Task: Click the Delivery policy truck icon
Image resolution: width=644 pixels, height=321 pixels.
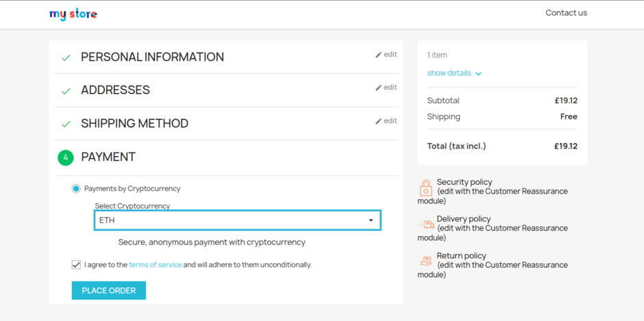Action: [x=425, y=224]
